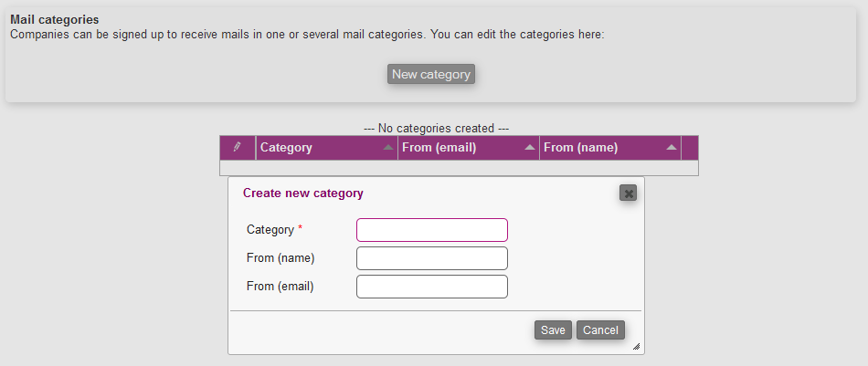The height and width of the screenshot is (366, 868).
Task: Click the sort arrow in Category column
Action: click(388, 148)
